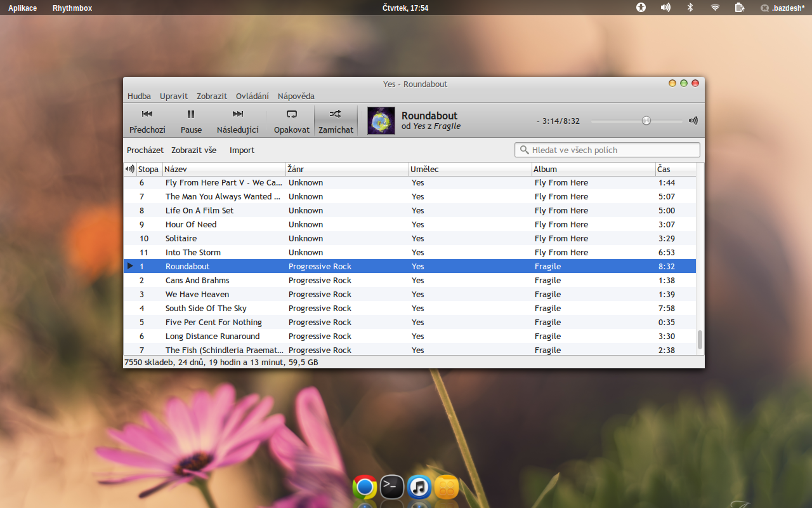Go to the previous track with Předchozí
Screen dimensions: 812x508
[x=147, y=121]
